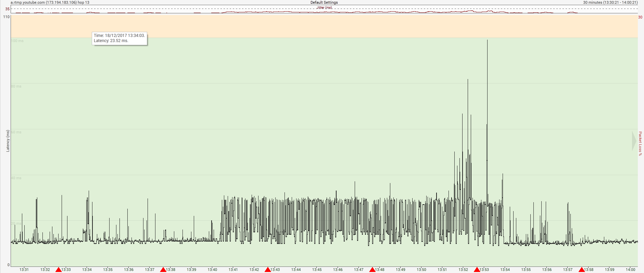Click the red triangle marker near 13:33
Screen dimensions: 644x273
coord(59,270)
